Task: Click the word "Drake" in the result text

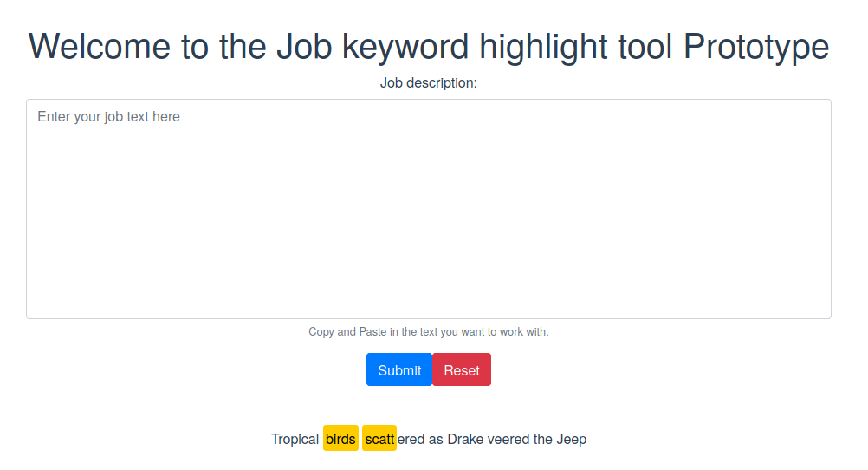Action: [x=465, y=440]
